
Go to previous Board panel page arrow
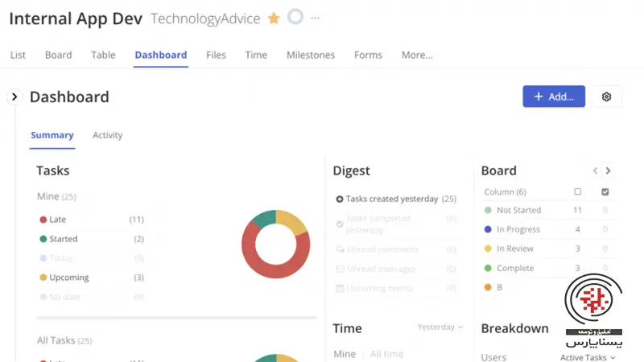595,171
